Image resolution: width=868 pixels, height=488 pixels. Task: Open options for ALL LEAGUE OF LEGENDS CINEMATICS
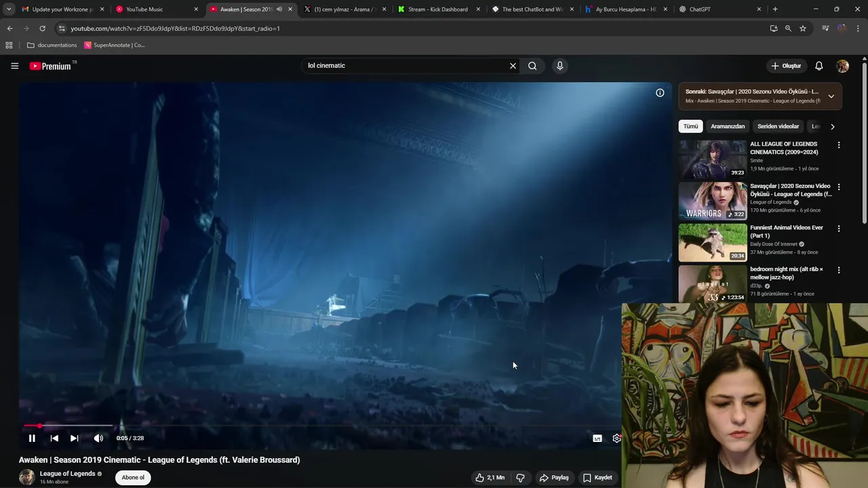tap(839, 145)
